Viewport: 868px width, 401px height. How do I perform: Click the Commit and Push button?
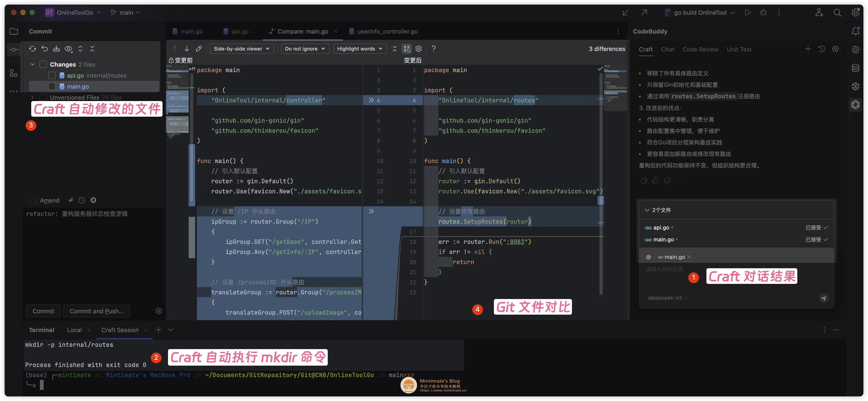[x=96, y=311]
